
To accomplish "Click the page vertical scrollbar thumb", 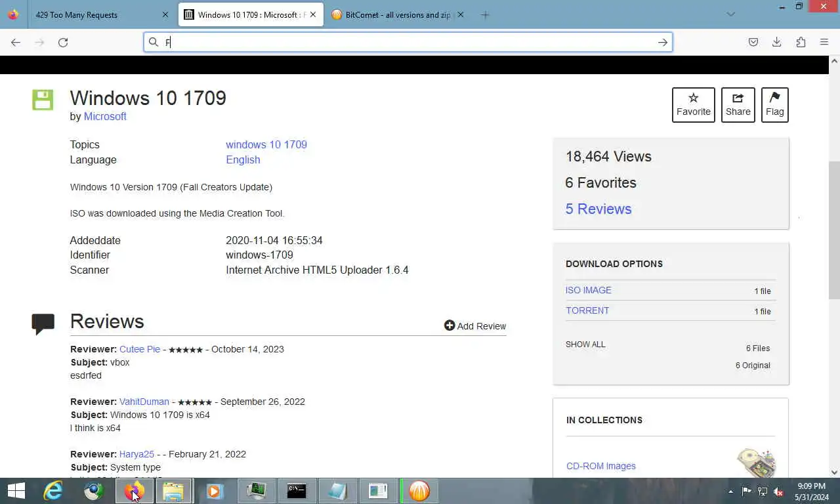I will click(834, 230).
